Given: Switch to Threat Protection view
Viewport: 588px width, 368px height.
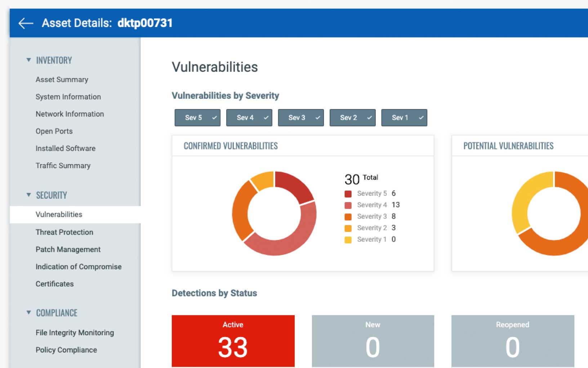Looking at the screenshot, I should point(64,232).
